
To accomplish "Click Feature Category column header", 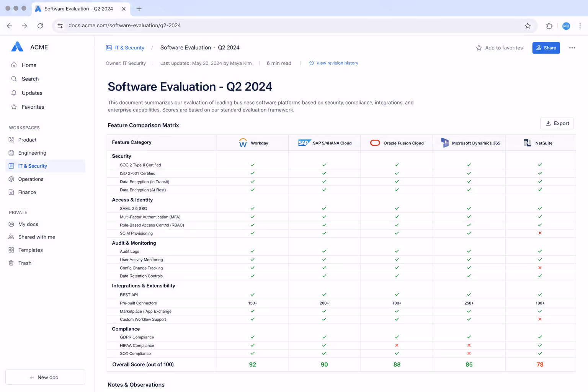I will tap(132, 142).
